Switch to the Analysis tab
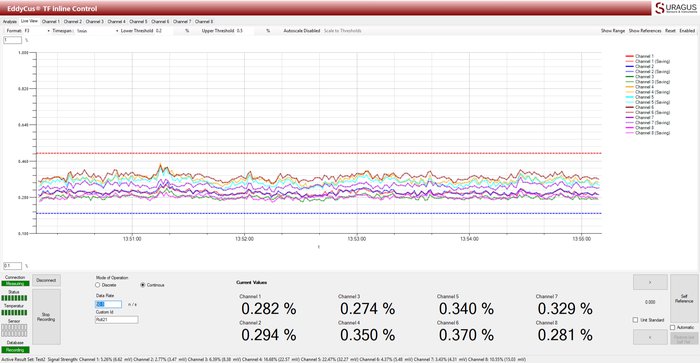Viewport: 700px width, 363px height. 10,21
